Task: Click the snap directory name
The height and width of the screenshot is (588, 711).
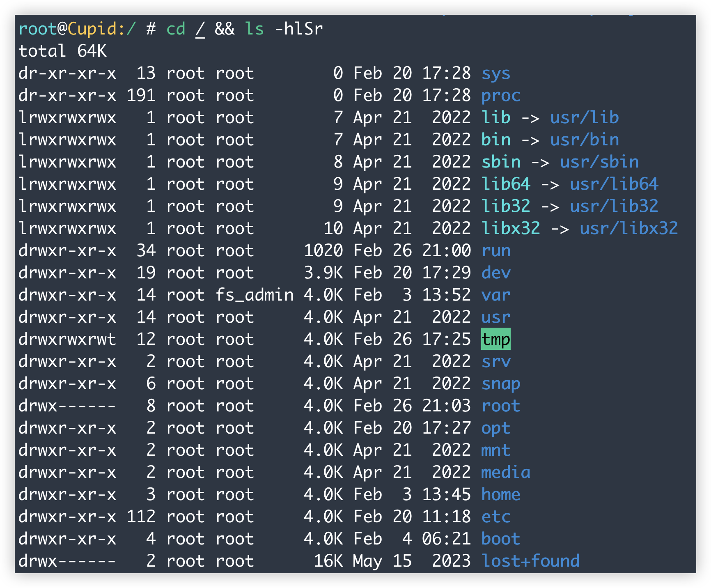Action: (x=500, y=384)
